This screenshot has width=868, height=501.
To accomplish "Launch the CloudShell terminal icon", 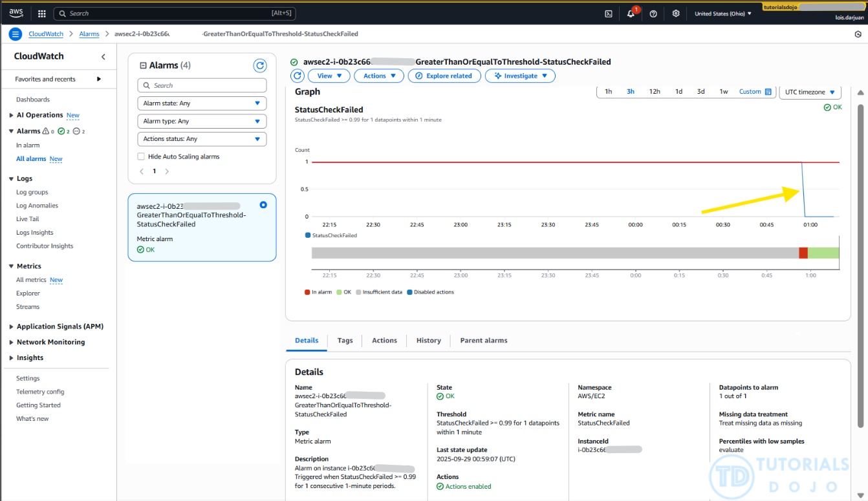I will (x=609, y=14).
